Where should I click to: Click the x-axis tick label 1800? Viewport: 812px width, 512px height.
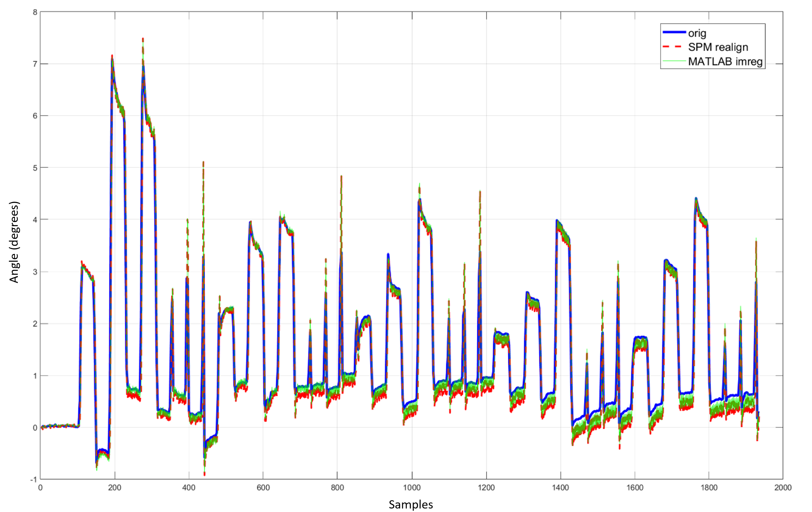click(x=709, y=488)
